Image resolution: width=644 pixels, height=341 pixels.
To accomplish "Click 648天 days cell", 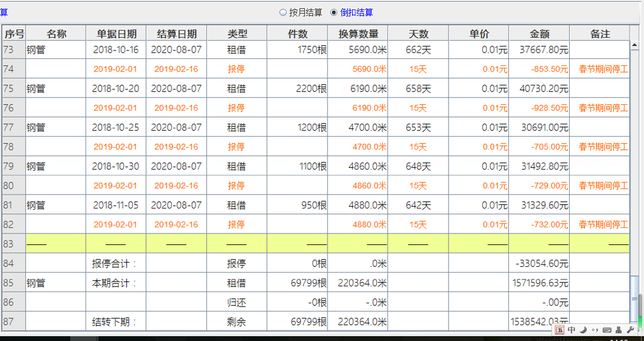I will [418, 166].
